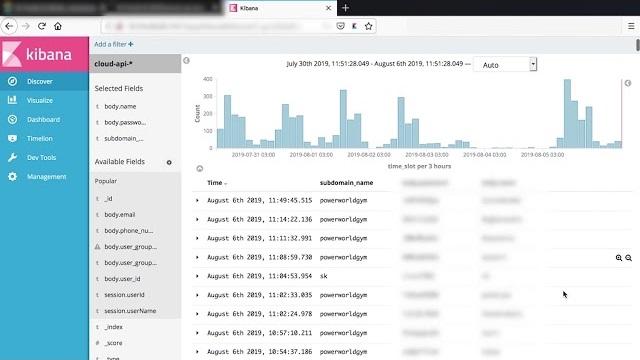Image resolution: width=640 pixels, height=360 pixels.
Task: Open a new browser tab
Action: click(x=345, y=8)
